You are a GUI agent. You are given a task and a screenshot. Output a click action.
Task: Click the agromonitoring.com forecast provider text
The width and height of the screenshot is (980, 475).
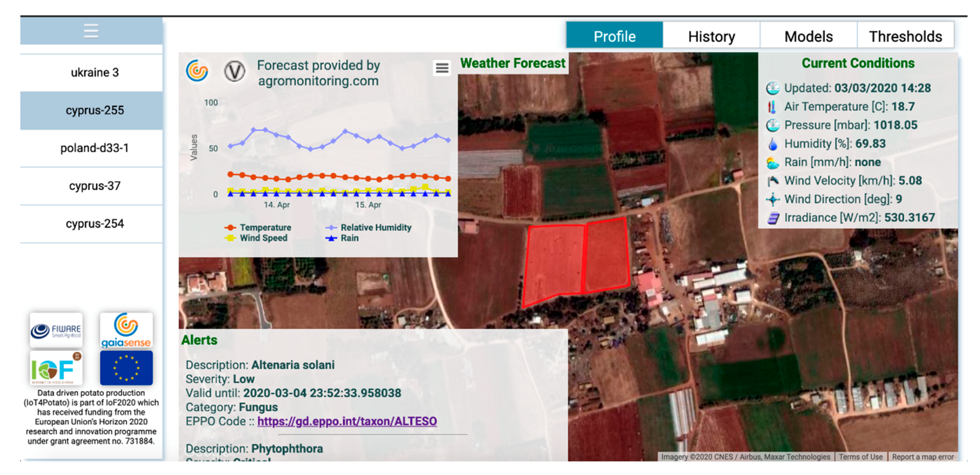318,81
